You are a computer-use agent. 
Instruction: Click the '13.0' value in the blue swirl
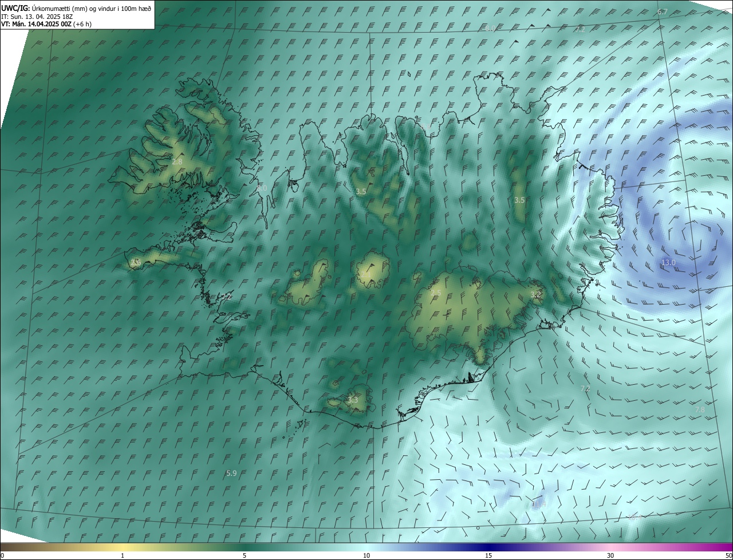[669, 262]
